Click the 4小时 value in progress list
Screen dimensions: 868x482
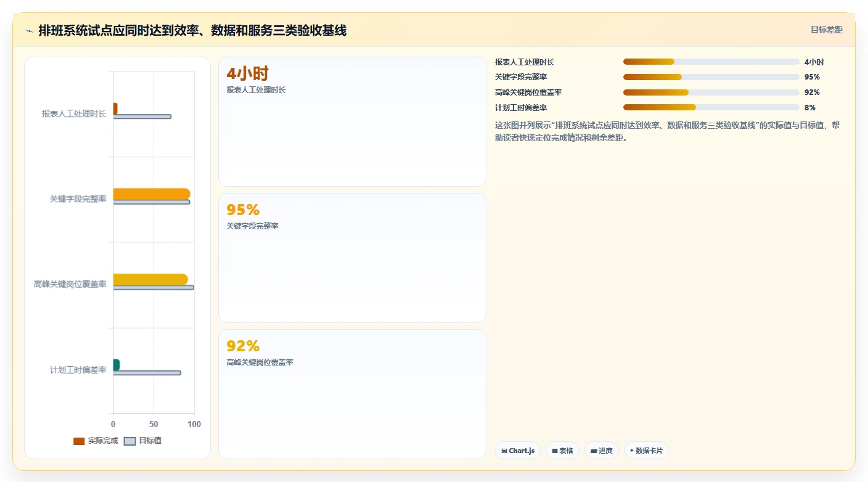click(x=814, y=62)
